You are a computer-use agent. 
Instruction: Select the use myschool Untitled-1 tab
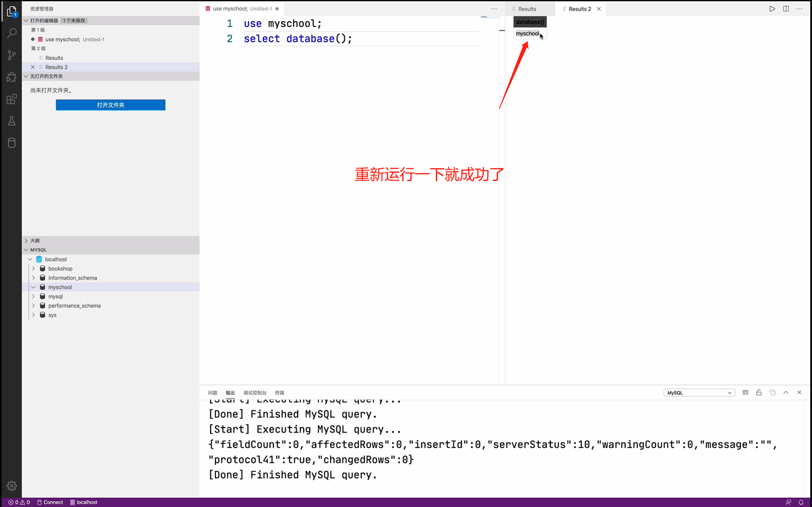tap(242, 9)
